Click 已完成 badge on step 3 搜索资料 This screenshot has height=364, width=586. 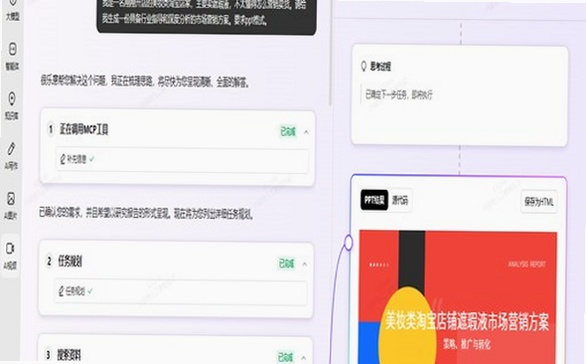tap(285, 357)
